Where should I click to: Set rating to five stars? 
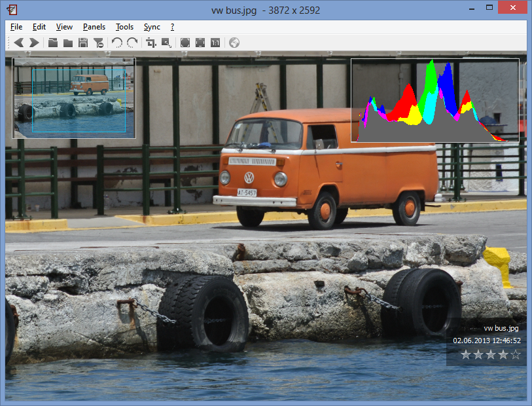pyautogui.click(x=516, y=355)
